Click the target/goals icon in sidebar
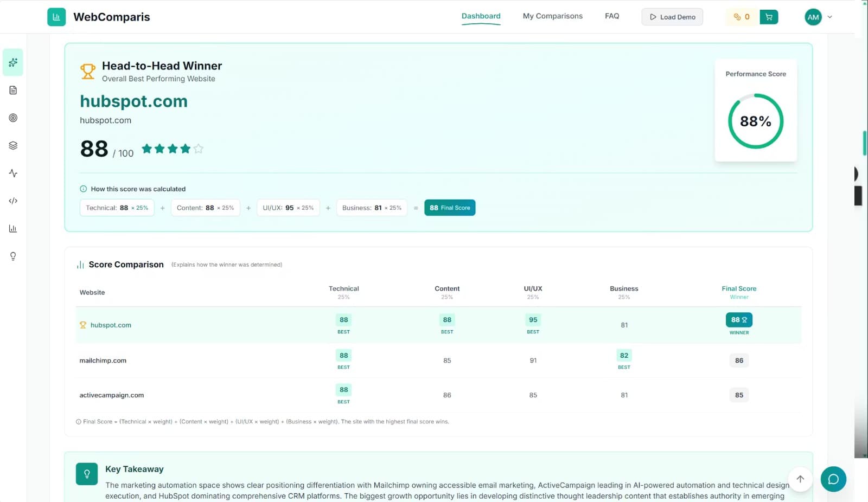868x502 pixels. pyautogui.click(x=12, y=118)
